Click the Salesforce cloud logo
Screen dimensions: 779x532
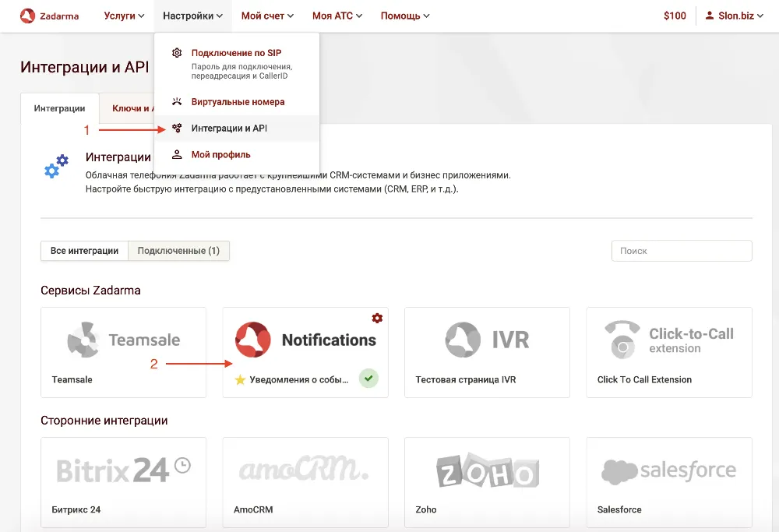coord(619,471)
